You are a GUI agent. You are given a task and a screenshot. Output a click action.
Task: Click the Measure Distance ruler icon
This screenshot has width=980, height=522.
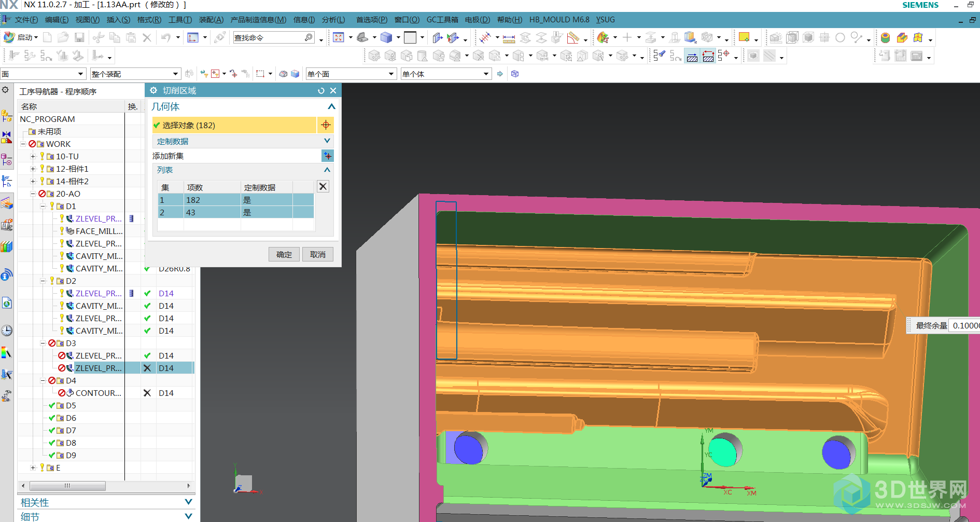(509, 38)
